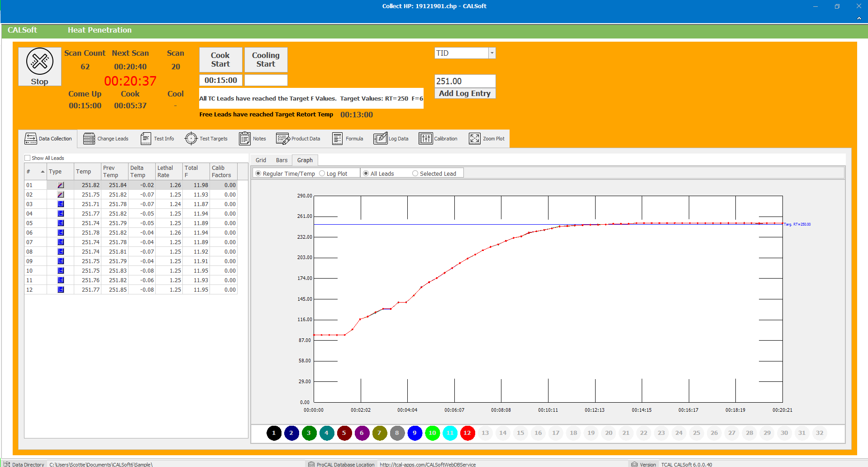Toggle lead 11 cyan color swatch
The width and height of the screenshot is (868, 467).
pos(450,433)
